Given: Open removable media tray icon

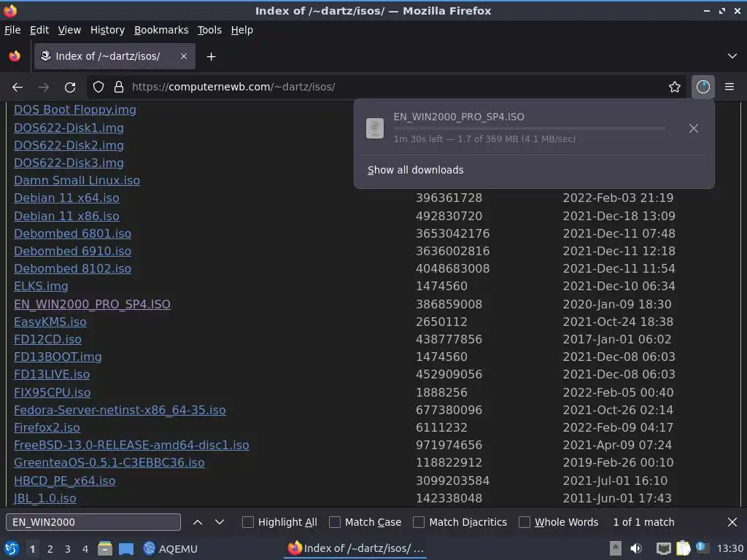Looking at the screenshot, I should pyautogui.click(x=616, y=549).
